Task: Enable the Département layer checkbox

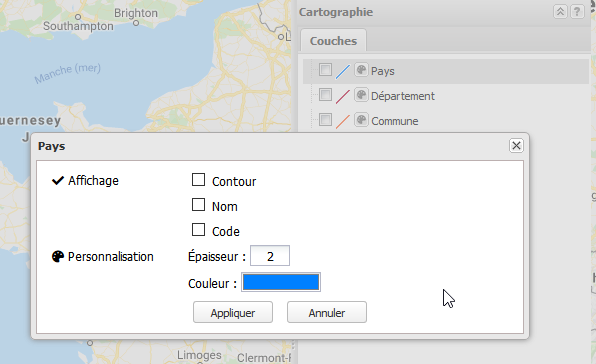Action: tap(325, 95)
